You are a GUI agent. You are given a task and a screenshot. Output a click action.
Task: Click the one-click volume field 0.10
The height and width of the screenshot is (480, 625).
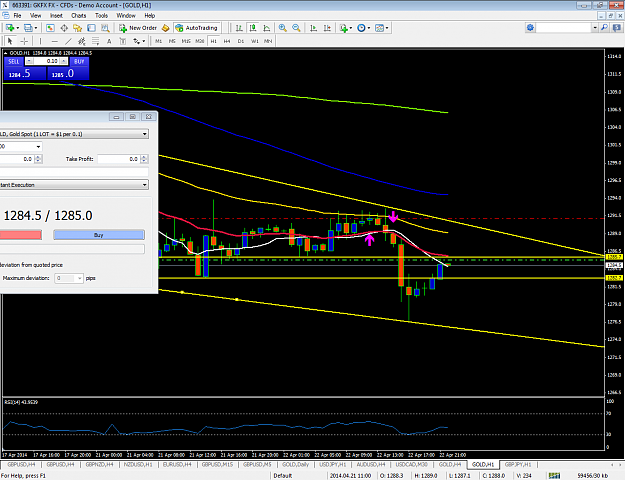[x=46, y=61]
